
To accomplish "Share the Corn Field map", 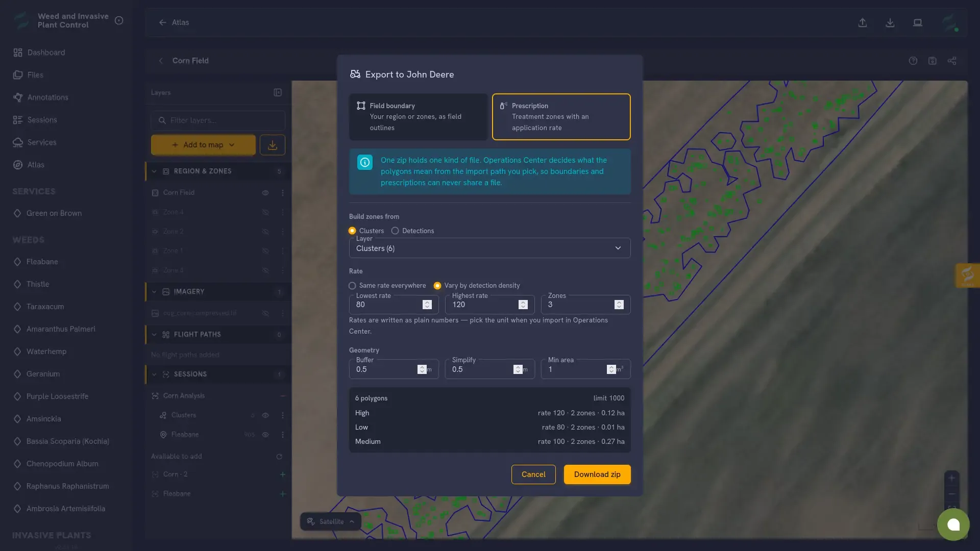I will [x=952, y=61].
